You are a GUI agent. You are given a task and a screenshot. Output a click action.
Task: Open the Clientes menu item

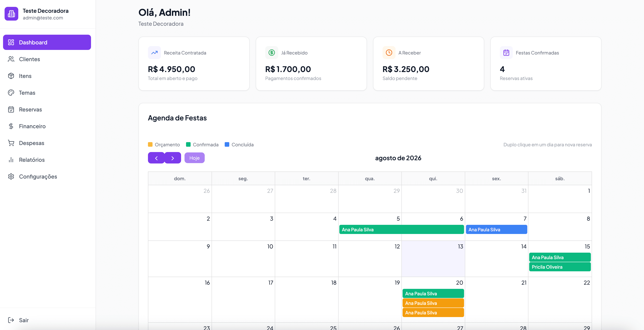(x=47, y=59)
